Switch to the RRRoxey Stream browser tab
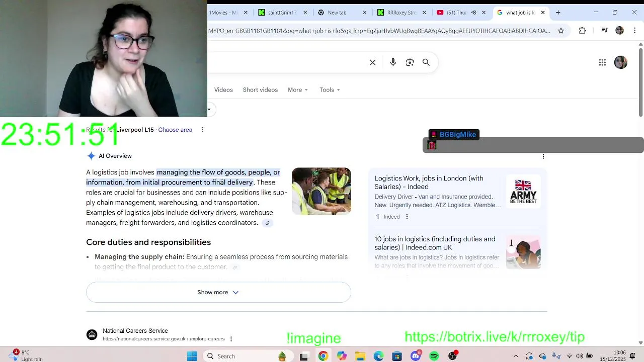 coord(401,13)
